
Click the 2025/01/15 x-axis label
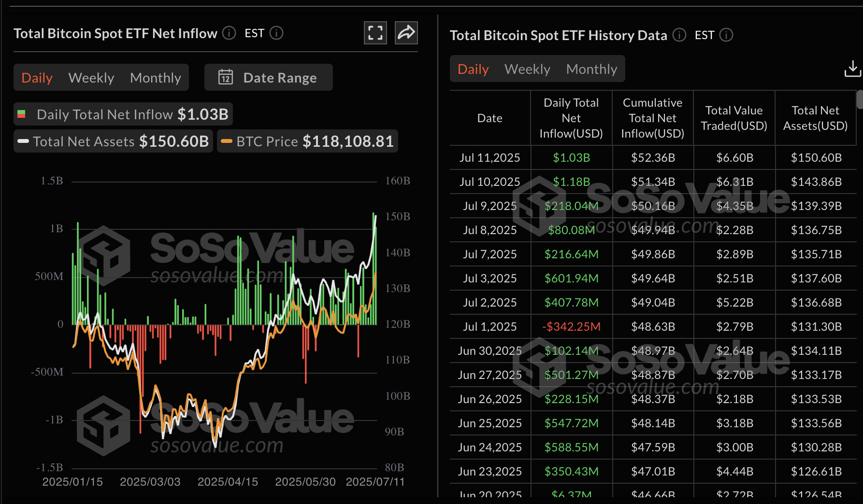[72, 481]
